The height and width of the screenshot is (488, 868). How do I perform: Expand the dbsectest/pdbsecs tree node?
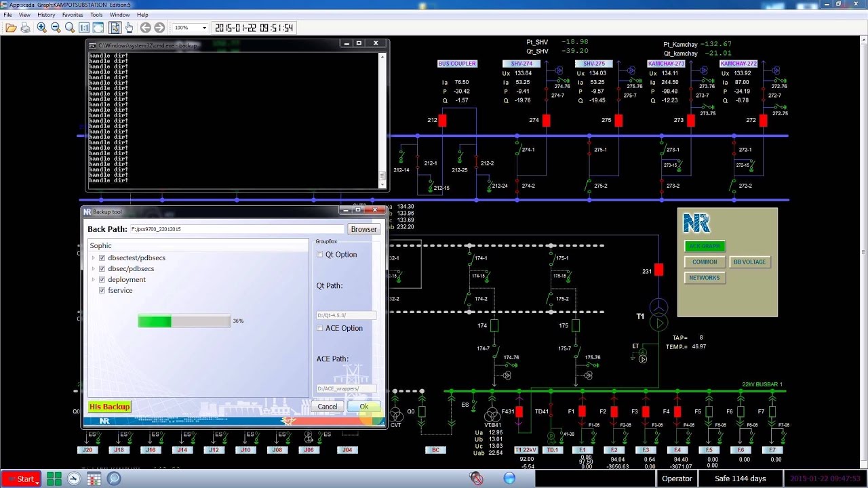point(94,258)
